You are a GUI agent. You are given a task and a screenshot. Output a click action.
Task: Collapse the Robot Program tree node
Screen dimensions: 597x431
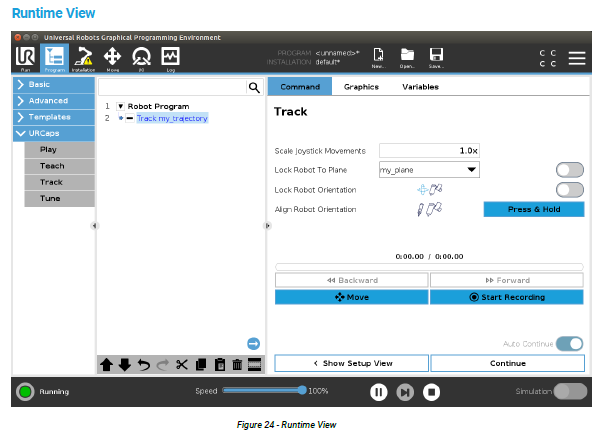pos(120,106)
